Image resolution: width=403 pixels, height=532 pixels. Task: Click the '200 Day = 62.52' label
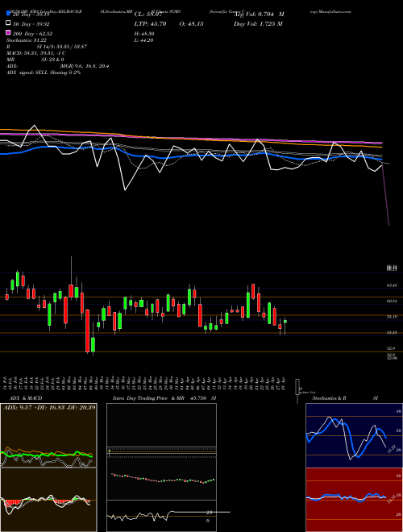coord(32,34)
